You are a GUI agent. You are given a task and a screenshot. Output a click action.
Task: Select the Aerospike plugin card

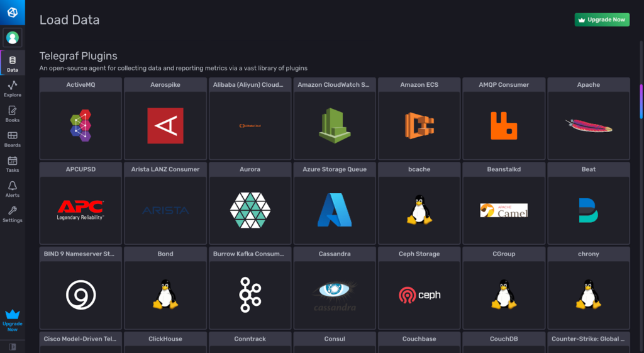pos(165,119)
